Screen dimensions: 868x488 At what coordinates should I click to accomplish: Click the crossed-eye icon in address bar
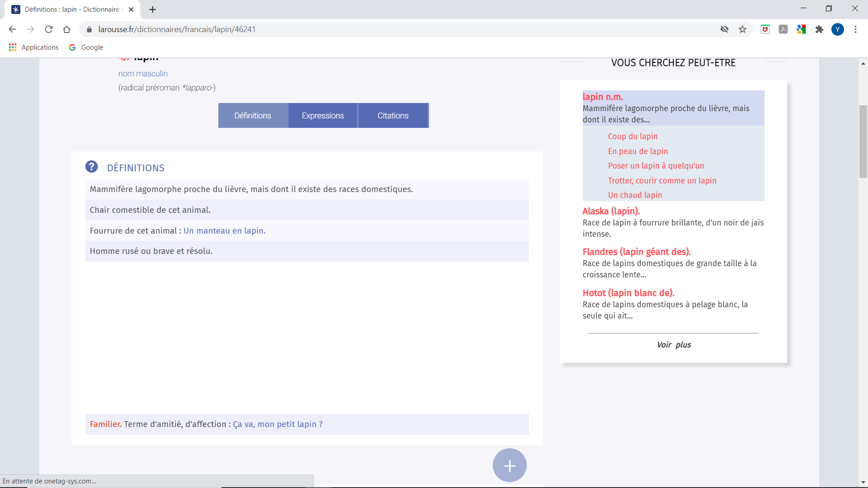point(724,29)
